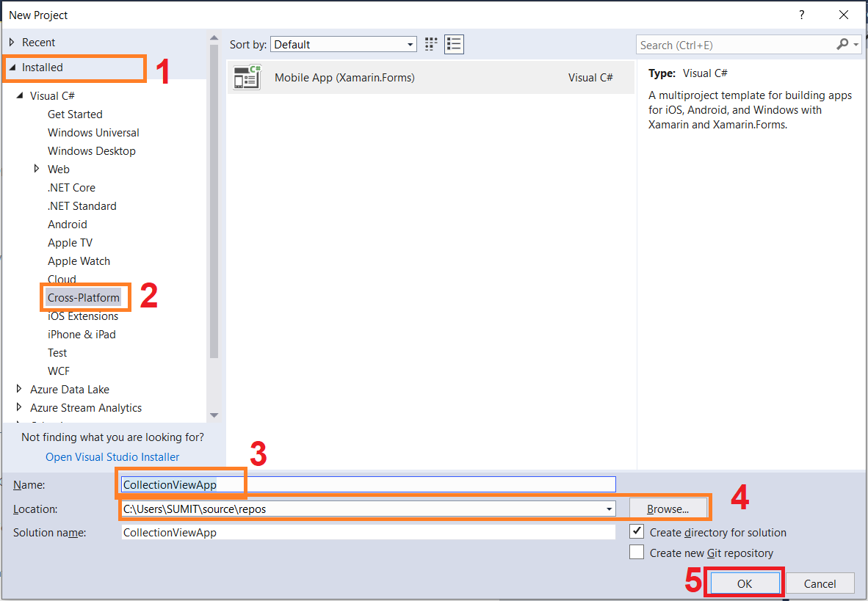Switch template list to detailed list view

coord(454,44)
